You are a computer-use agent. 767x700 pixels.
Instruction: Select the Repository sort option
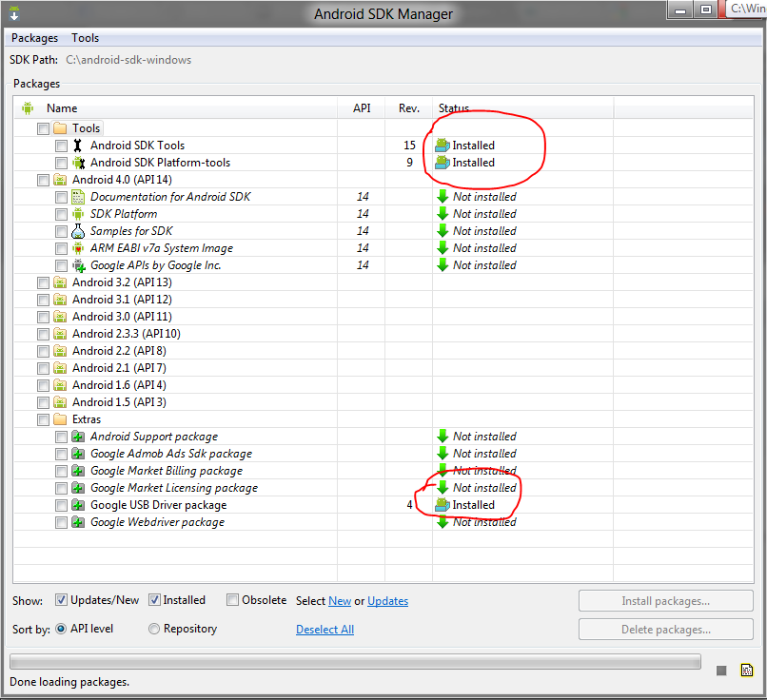(x=154, y=629)
